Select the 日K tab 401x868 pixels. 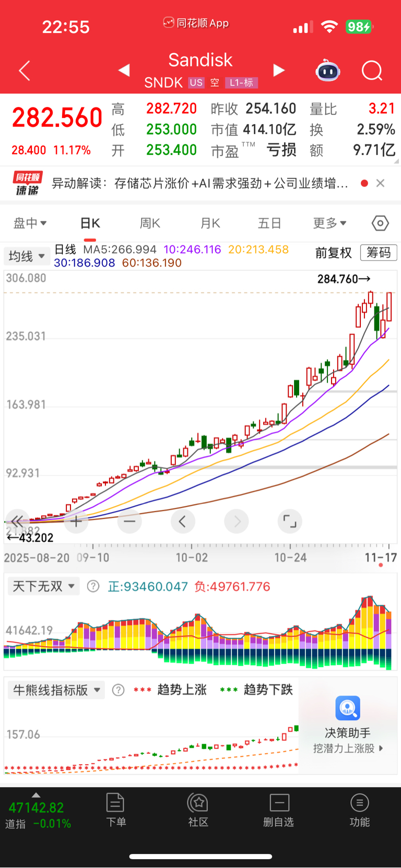[x=90, y=223]
